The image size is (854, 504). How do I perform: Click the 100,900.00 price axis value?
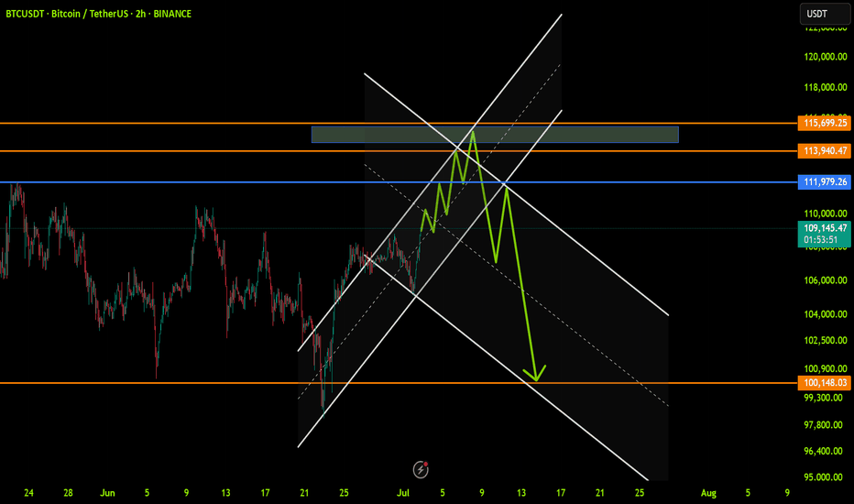click(826, 369)
